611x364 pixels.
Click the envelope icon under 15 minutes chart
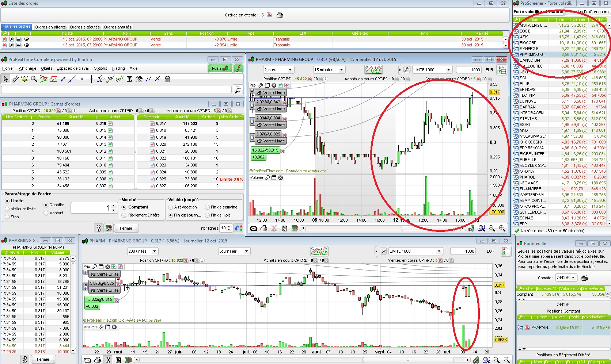tap(253, 228)
